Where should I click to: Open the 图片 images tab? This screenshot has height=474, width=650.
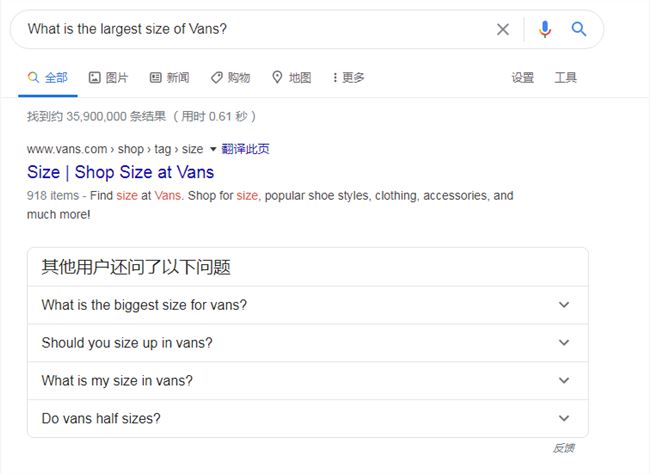point(109,78)
